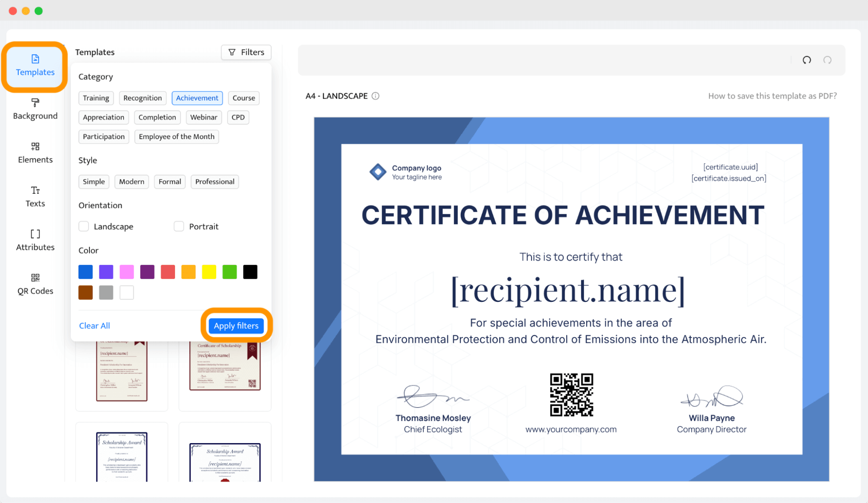Enable the Landscape orientation checkbox
The image size is (868, 503).
tap(84, 226)
